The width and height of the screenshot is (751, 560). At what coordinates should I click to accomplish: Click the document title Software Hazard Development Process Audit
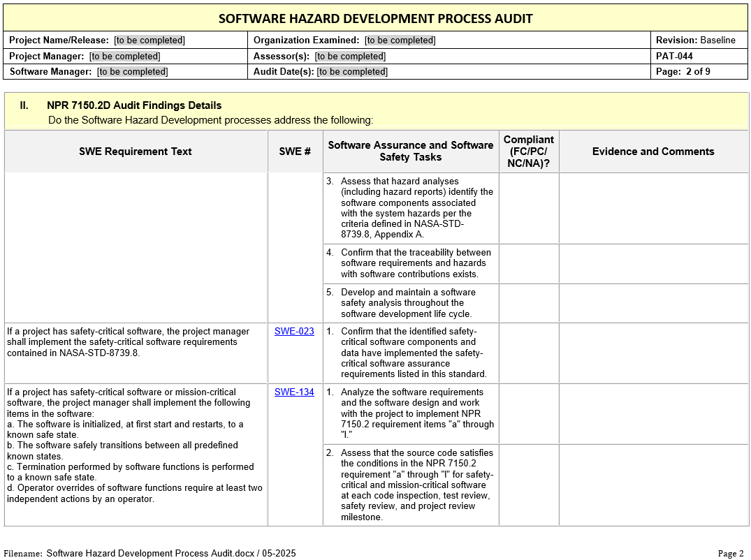point(375,19)
